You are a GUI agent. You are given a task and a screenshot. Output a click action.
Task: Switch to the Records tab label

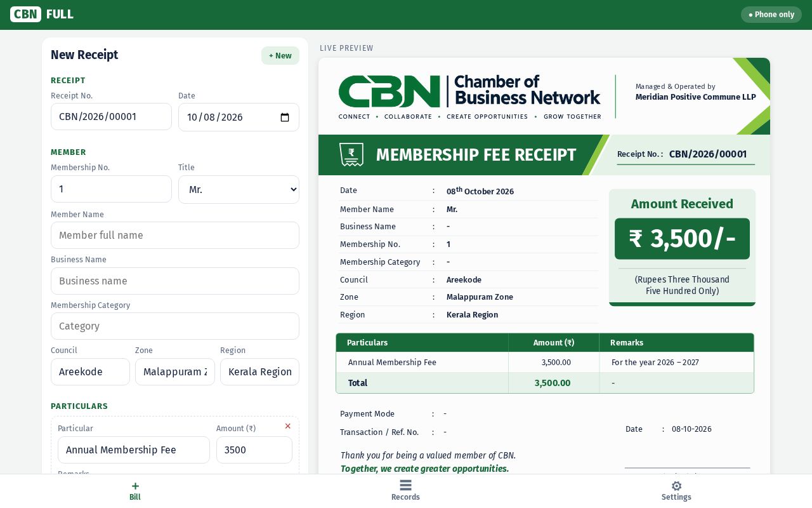[x=406, y=497]
